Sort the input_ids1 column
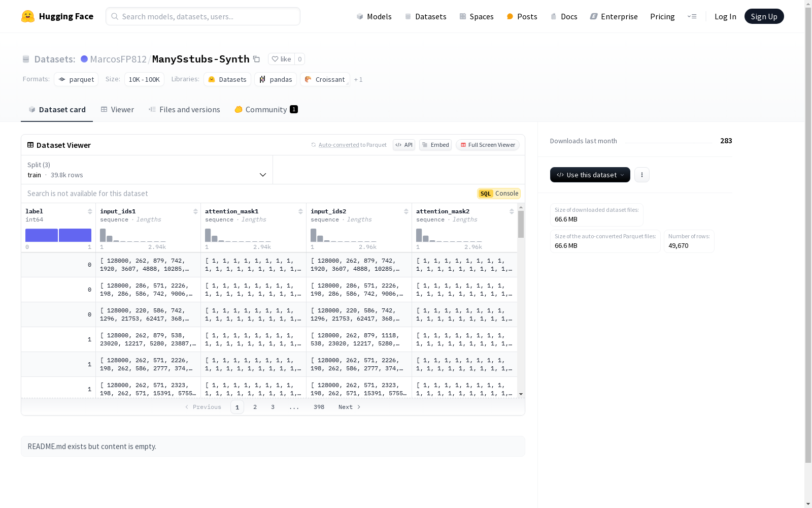This screenshot has height=508, width=812. pos(195,211)
